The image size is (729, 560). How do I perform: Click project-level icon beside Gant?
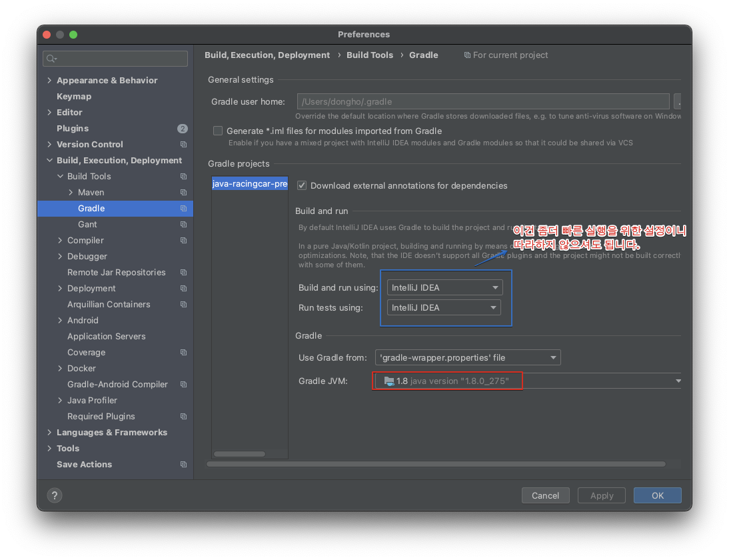click(x=184, y=225)
